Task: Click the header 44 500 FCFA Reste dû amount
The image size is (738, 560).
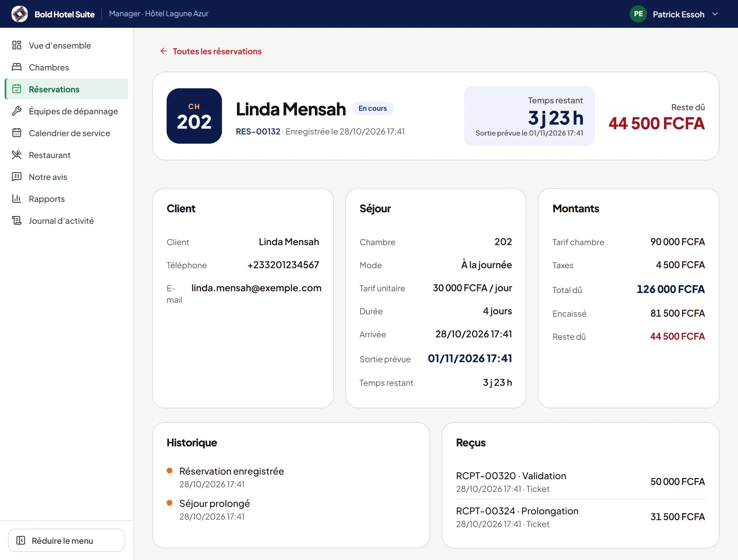Action: point(657,123)
